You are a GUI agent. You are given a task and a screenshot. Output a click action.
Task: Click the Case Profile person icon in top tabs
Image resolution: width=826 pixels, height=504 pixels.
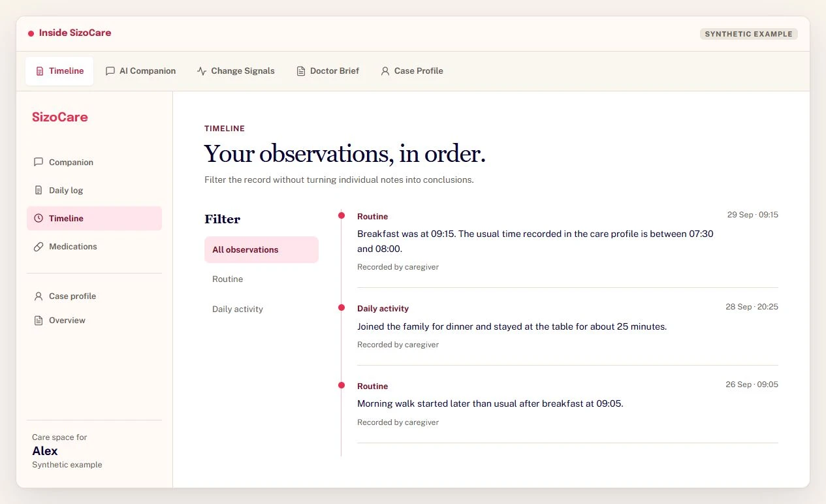tap(385, 71)
